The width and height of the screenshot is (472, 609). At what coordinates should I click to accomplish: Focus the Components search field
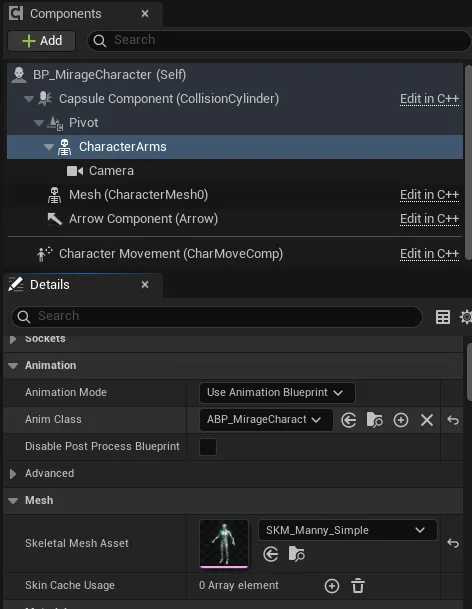[279, 40]
